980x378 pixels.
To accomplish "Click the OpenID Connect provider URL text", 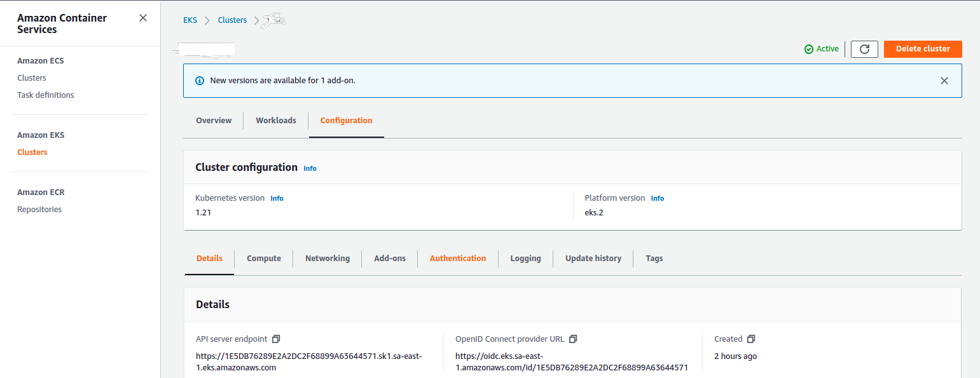I will (572, 362).
